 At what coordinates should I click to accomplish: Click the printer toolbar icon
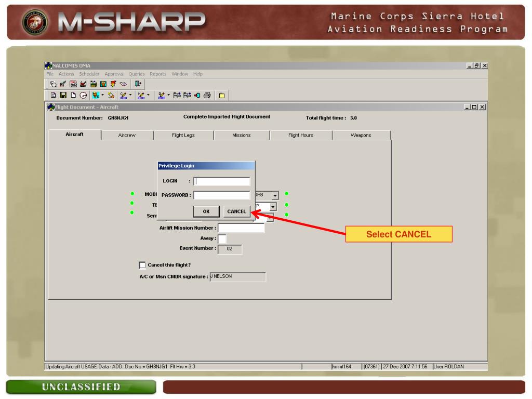[207, 96]
